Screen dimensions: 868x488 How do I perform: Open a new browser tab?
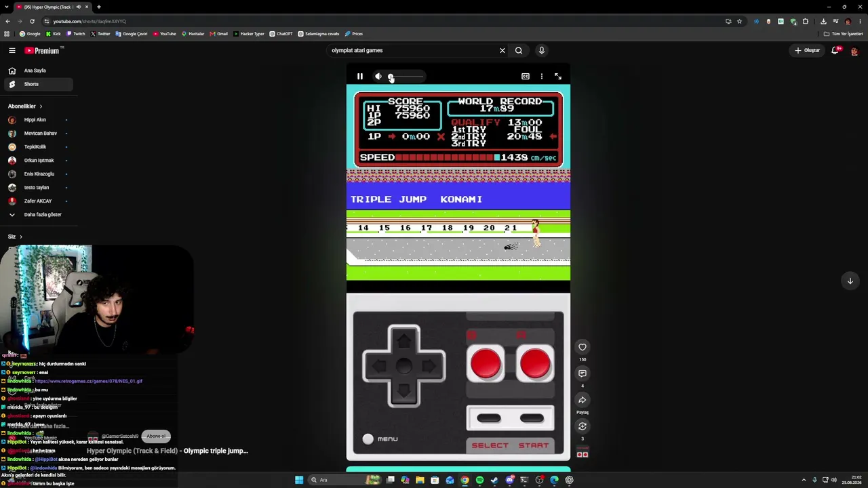[98, 7]
